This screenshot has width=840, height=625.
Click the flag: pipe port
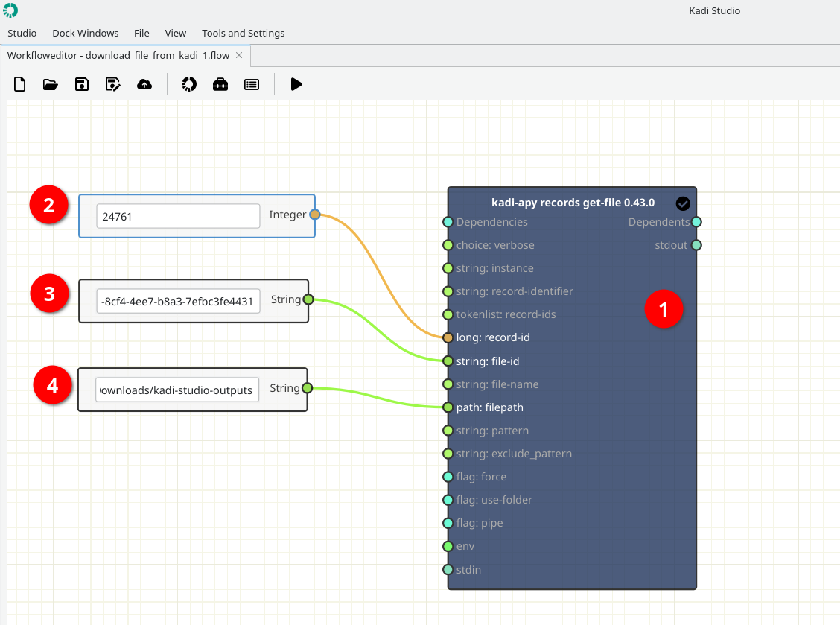pos(448,523)
